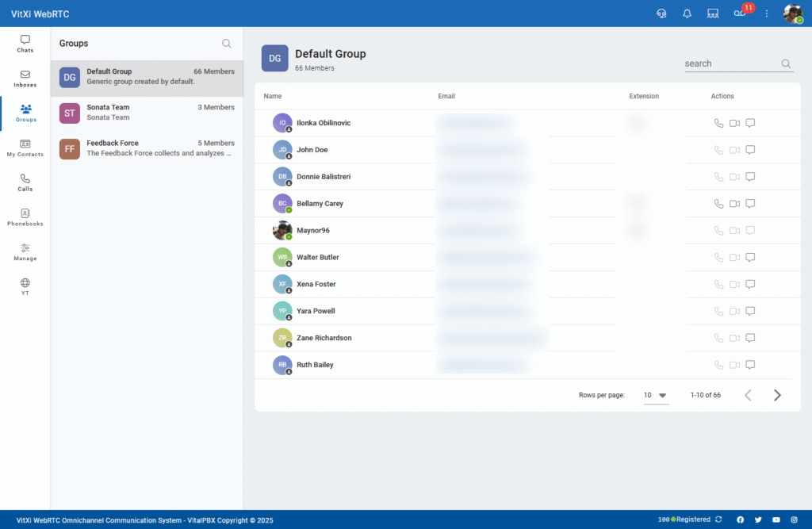Open the three-dot more options menu
This screenshot has width=812, height=529.
(x=767, y=13)
